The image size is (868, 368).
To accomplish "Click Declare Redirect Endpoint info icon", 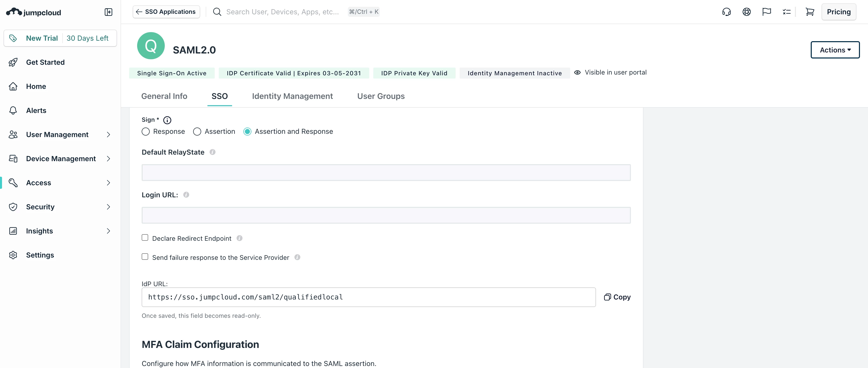I will point(240,238).
